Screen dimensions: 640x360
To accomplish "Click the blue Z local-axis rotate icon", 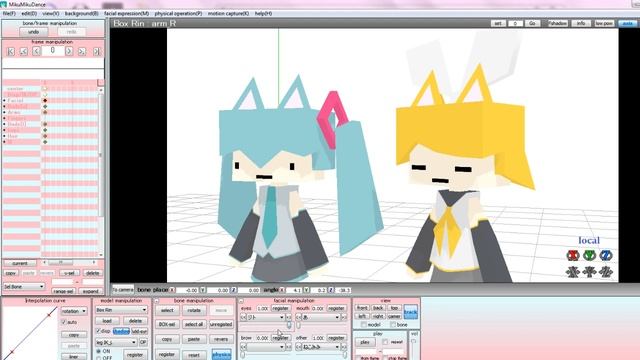I will pos(605,256).
